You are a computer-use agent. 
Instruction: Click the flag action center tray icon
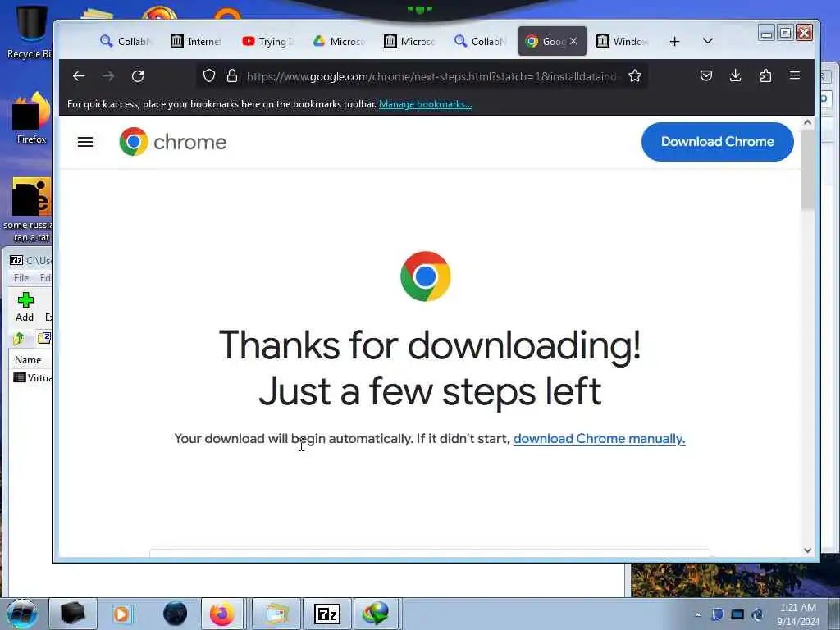tap(717, 614)
